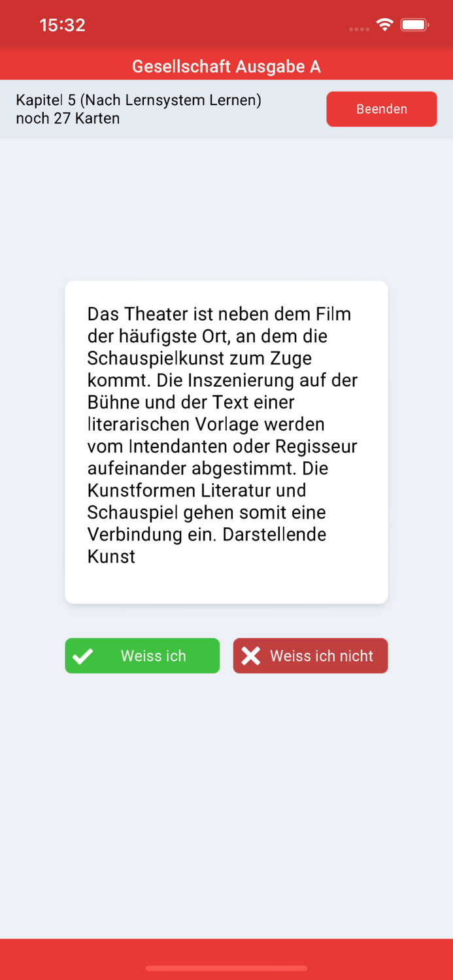453x980 pixels.
Task: Tap the home indicator bar
Action: pyautogui.click(x=226, y=968)
